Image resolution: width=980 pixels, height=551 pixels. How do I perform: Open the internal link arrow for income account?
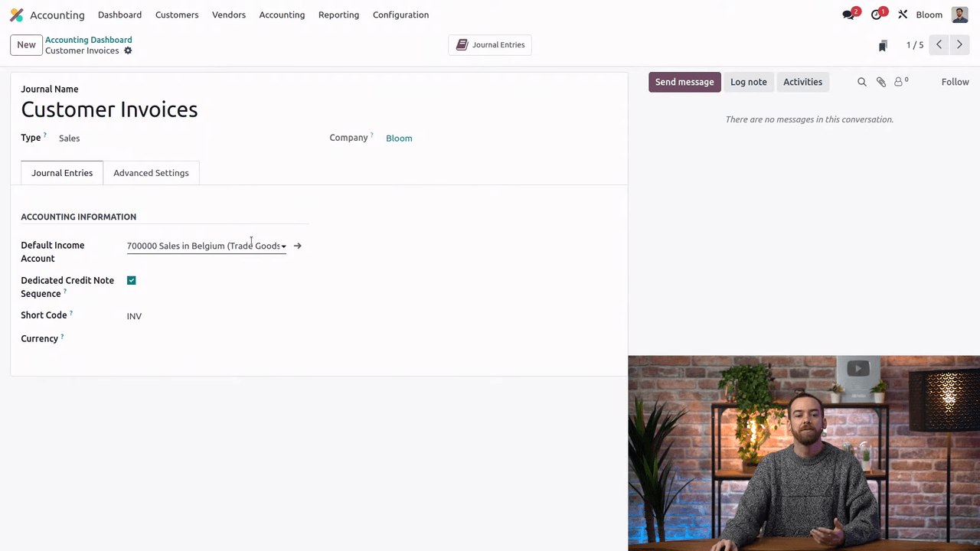tap(298, 246)
